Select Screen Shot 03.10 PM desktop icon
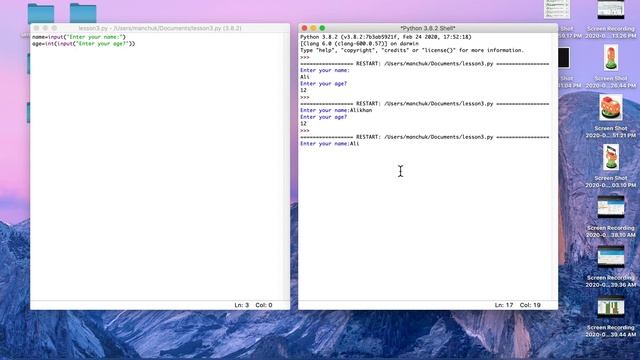Screen dimensions: 640x360 pos(611,157)
